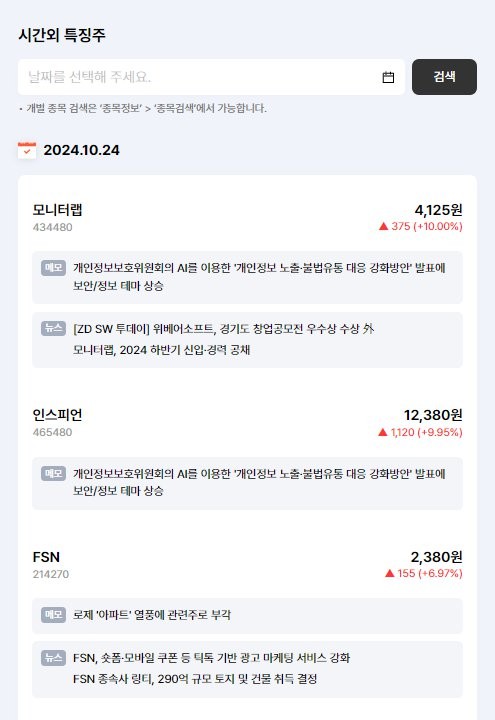
Task: Open the FSN stock name
Action: tap(46, 557)
